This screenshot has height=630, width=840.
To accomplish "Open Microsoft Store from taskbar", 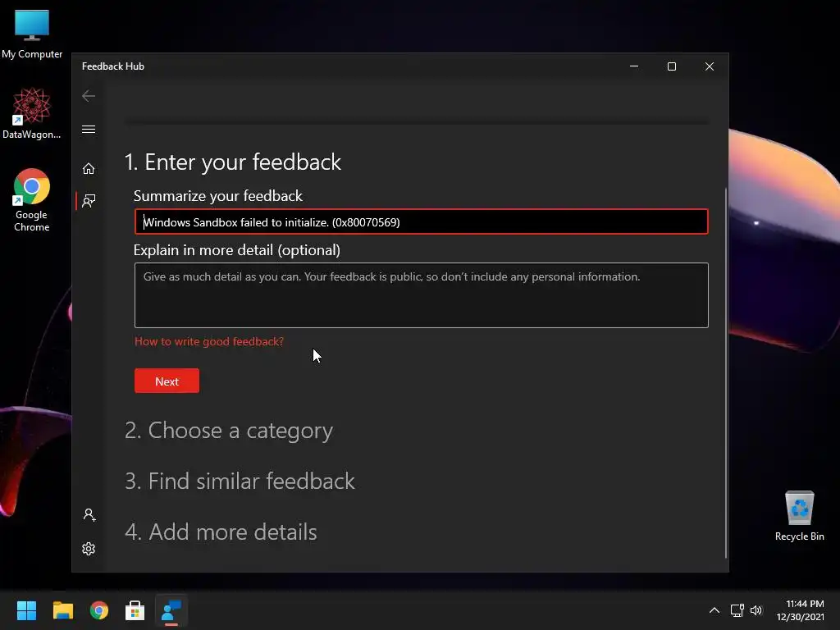I will point(135,610).
